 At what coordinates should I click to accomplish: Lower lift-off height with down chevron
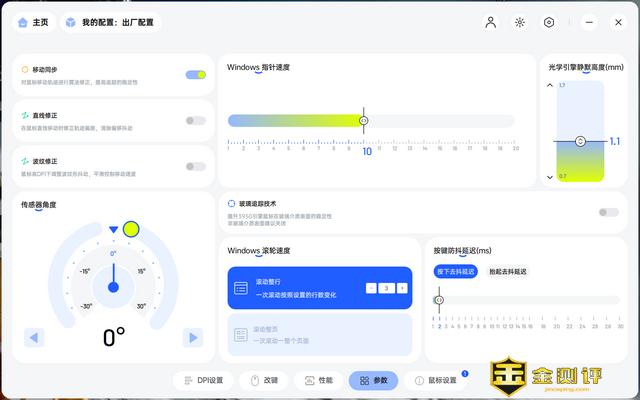(549, 177)
